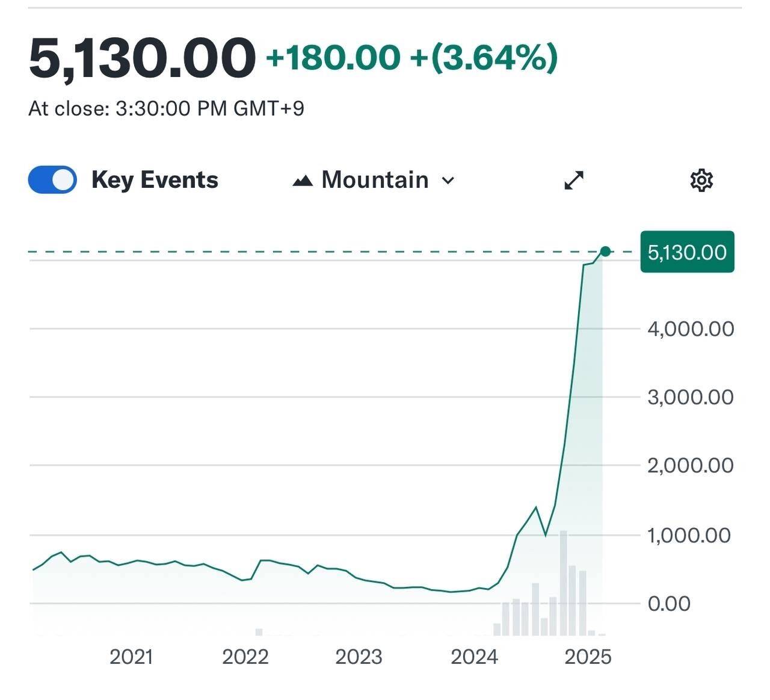Screen dimensions: 770x700
Task: Click the Key Events label
Action: coord(155,179)
